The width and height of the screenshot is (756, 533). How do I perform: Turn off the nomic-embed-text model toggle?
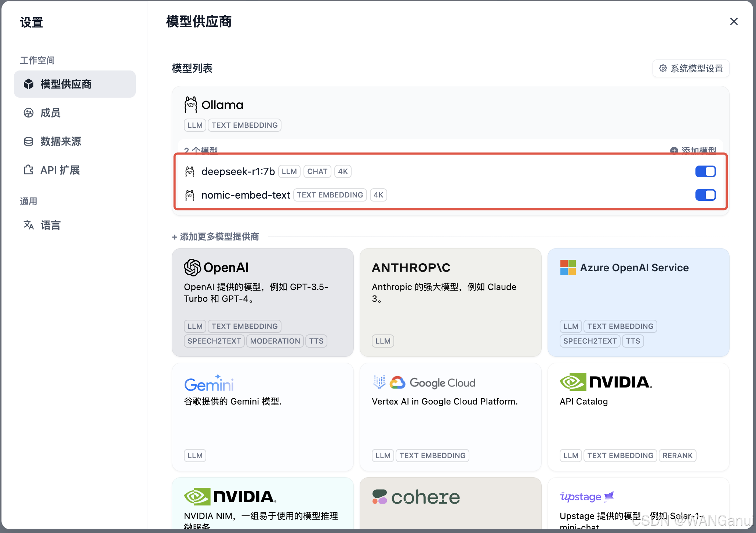(705, 195)
